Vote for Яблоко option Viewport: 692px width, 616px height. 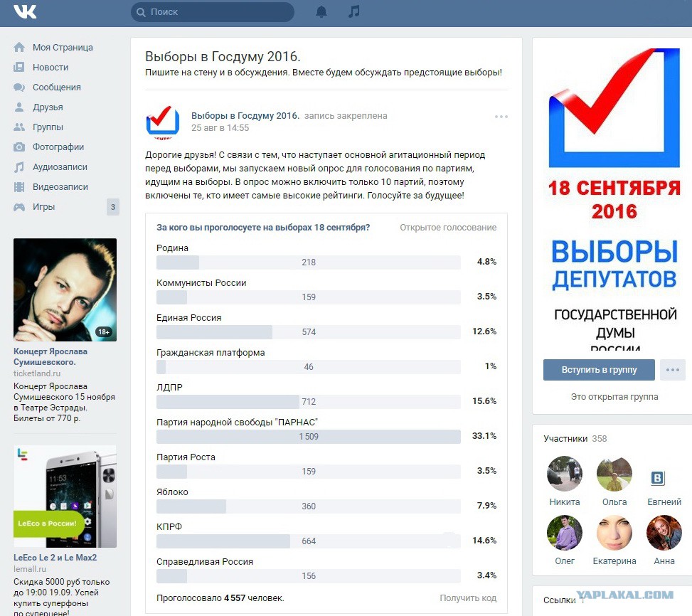pos(309,506)
